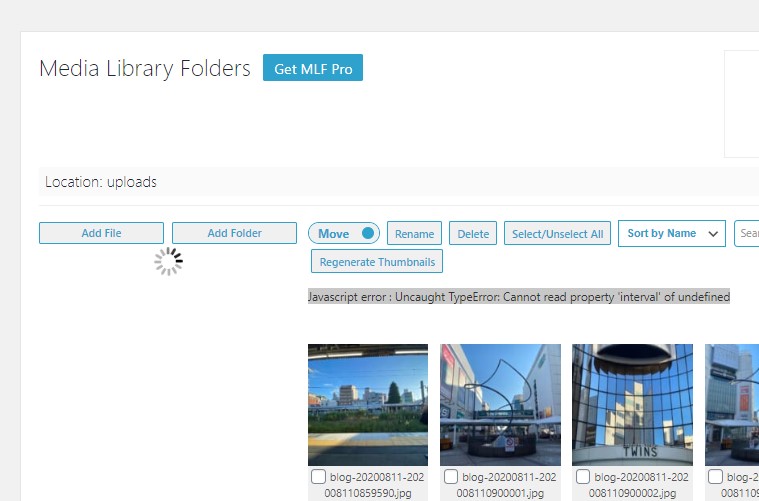Click the Javascript error message text
This screenshot has width=759, height=501.
point(519,297)
